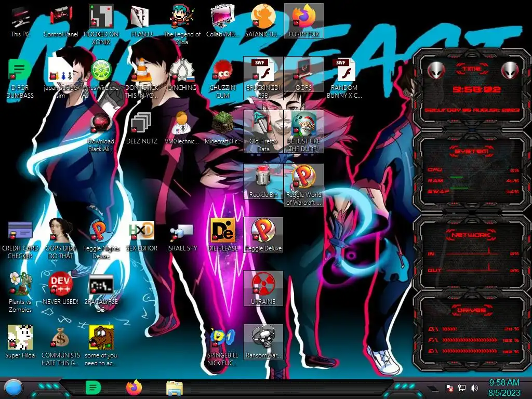Click the Peggle Nights Deluxe shortcut
Screen dimensions: 532x399
pyautogui.click(x=101, y=239)
